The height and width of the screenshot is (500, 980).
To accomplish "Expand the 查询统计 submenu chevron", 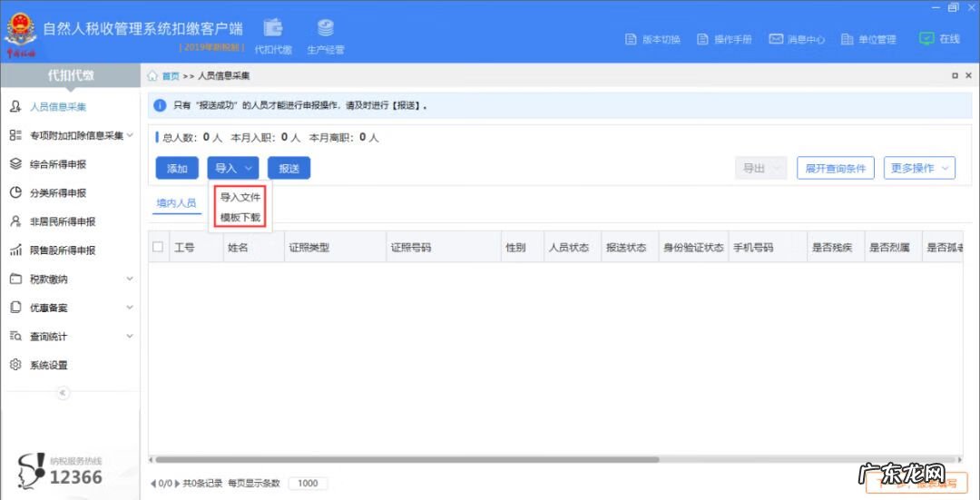I will 130,337.
